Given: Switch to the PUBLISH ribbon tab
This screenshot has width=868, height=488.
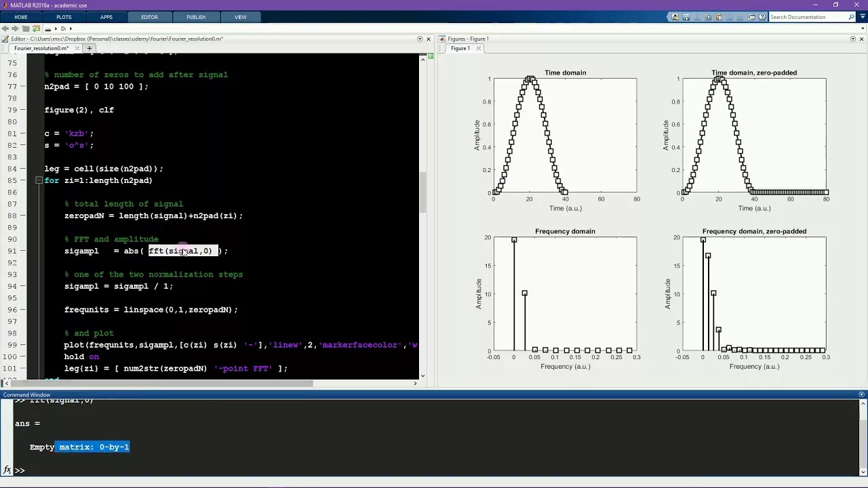Looking at the screenshot, I should (196, 17).
